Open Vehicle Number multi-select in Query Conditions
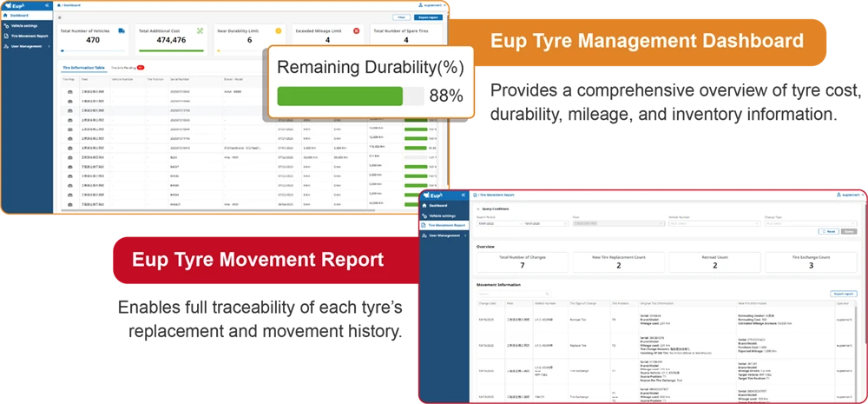This screenshot has width=868, height=404. tap(714, 224)
